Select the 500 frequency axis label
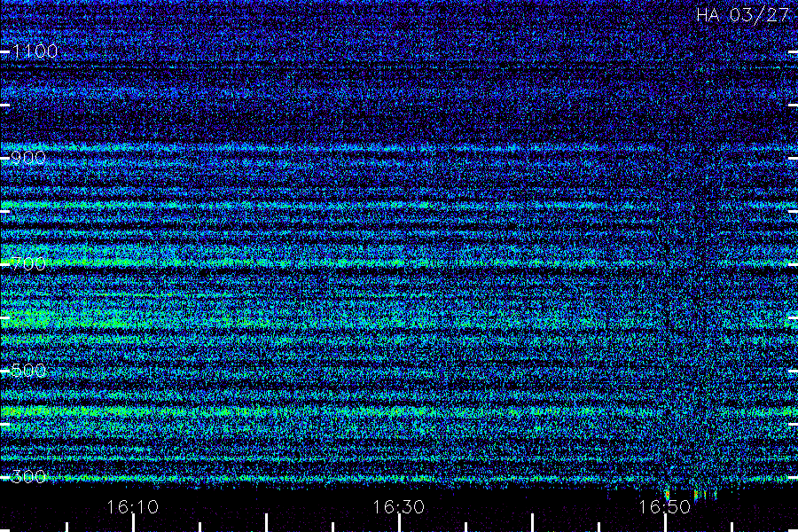 tap(28, 370)
